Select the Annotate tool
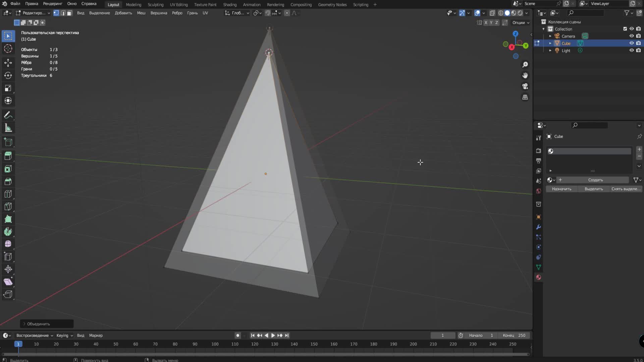This screenshot has width=644, height=362. (8, 115)
